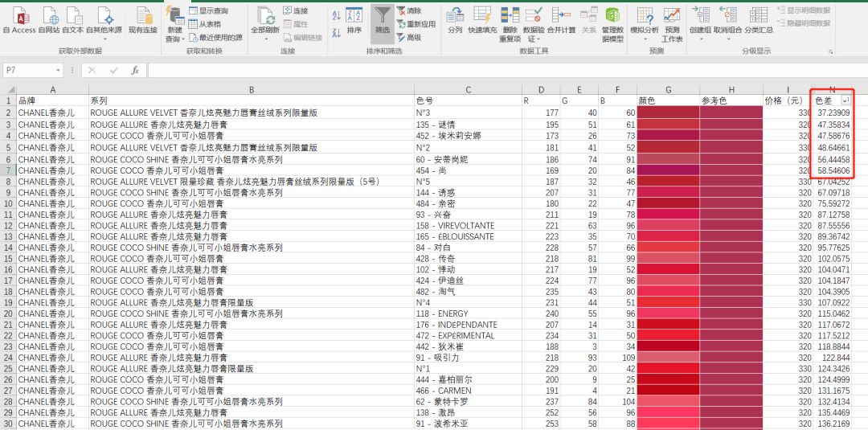Open the 分级显示 outline dialog launcher
Viewport: 868px width, 430px height.
click(x=830, y=51)
